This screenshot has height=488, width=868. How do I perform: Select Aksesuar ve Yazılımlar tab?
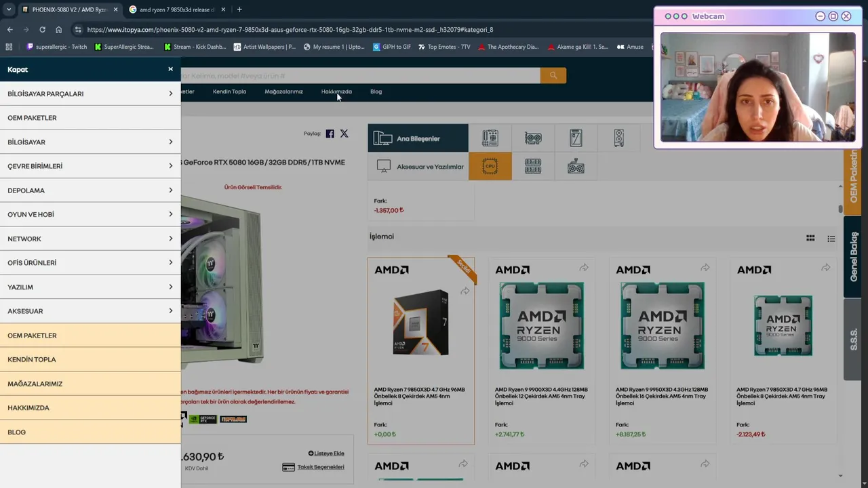tap(418, 167)
